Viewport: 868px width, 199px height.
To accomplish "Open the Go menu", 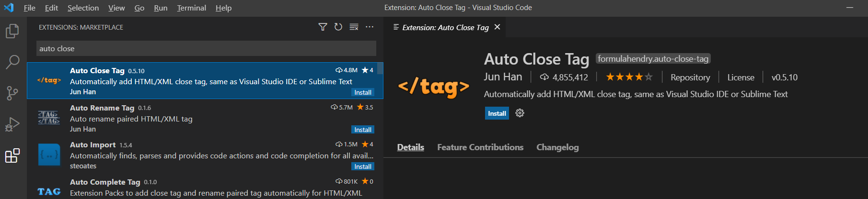I will (x=139, y=8).
